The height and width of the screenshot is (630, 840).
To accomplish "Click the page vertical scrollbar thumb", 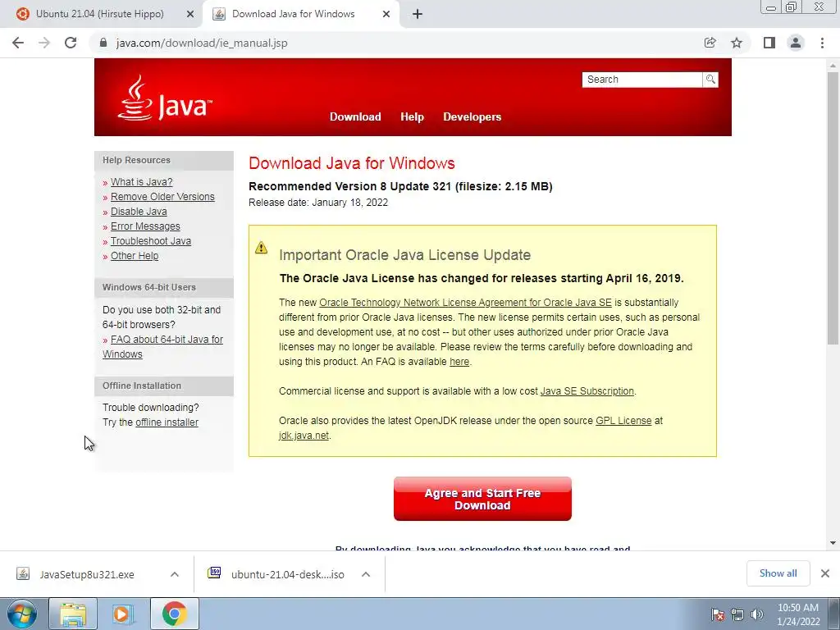I will point(833,208).
